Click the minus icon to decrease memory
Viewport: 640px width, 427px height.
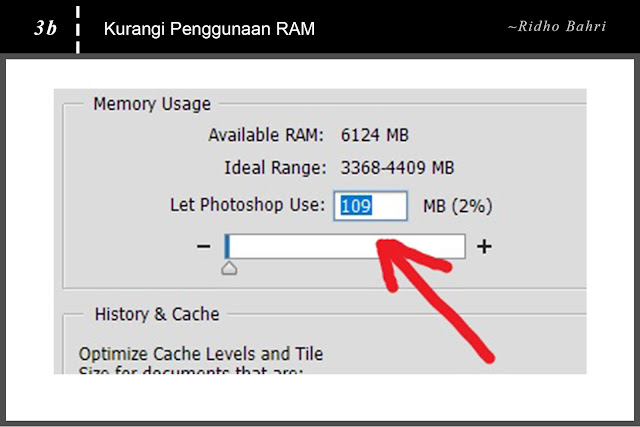pyautogui.click(x=203, y=246)
